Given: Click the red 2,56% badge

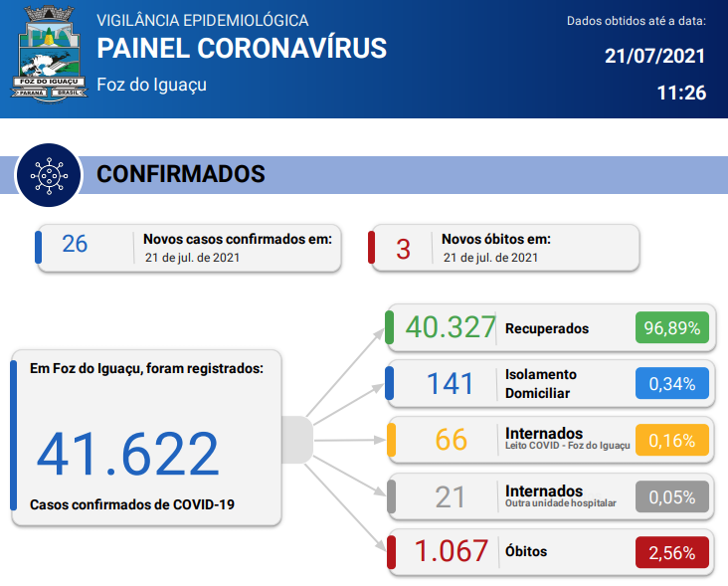Looking at the screenshot, I should 672,552.
